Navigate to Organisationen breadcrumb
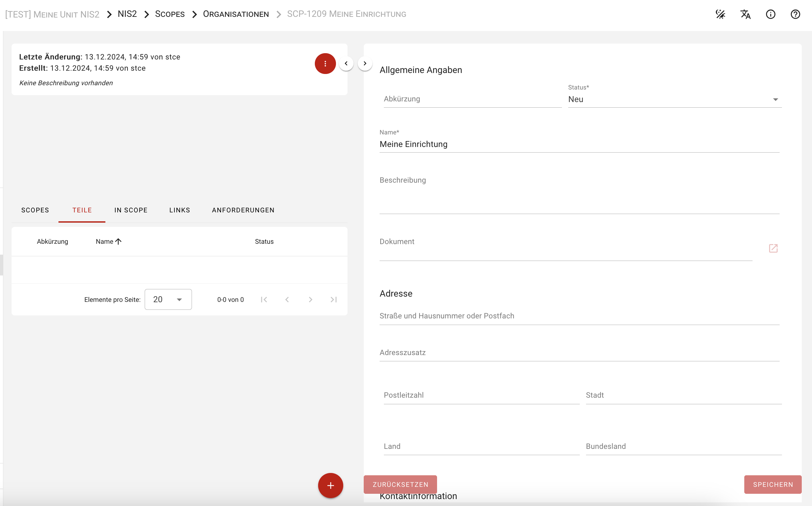 tap(236, 14)
